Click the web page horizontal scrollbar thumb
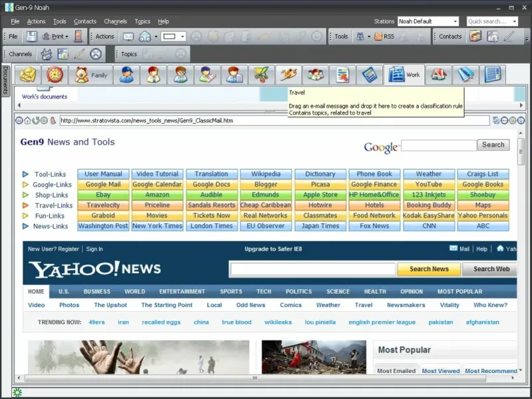Image resolution: width=532 pixels, height=399 pixels. click(255, 378)
